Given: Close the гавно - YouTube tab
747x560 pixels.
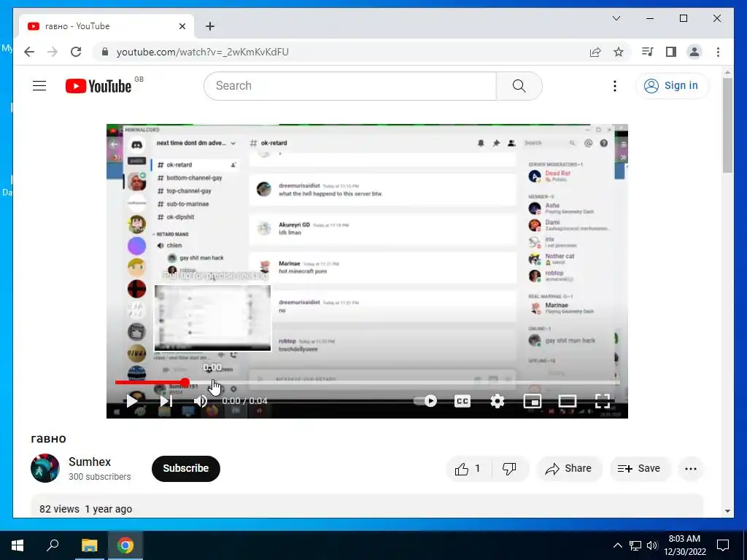Looking at the screenshot, I should 182,26.
